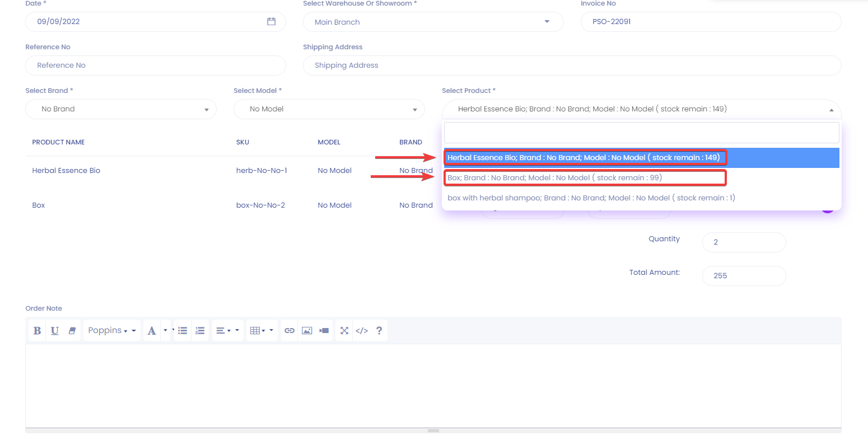Choose the Box stock remain 99 option
Screen dimensions: 868x440
(x=642, y=178)
